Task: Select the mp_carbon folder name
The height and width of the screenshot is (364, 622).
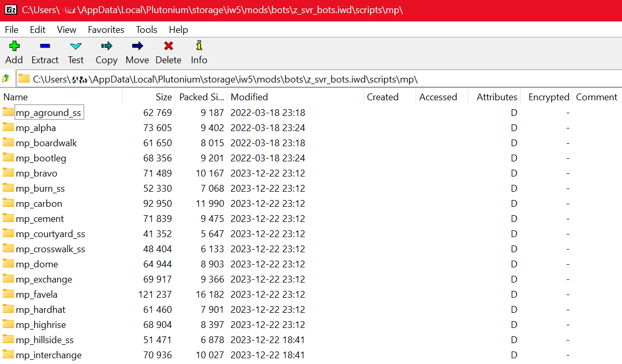Action: 39,204
